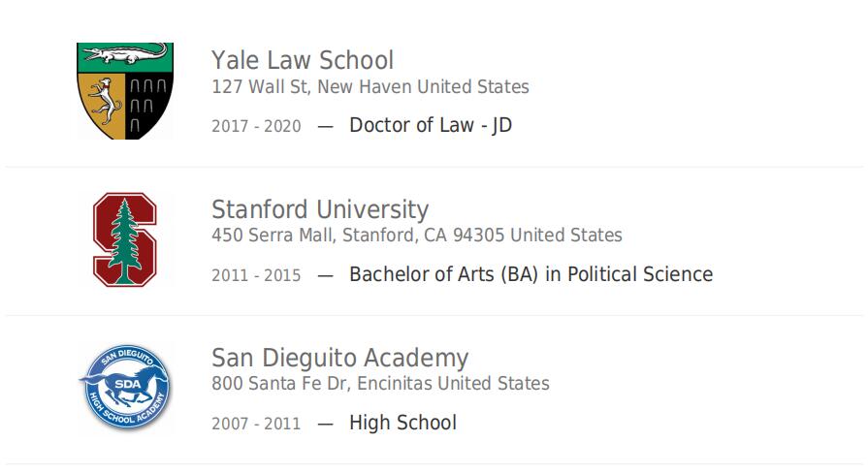
Task: Click the alligator on the Yale shield
Action: click(125, 54)
